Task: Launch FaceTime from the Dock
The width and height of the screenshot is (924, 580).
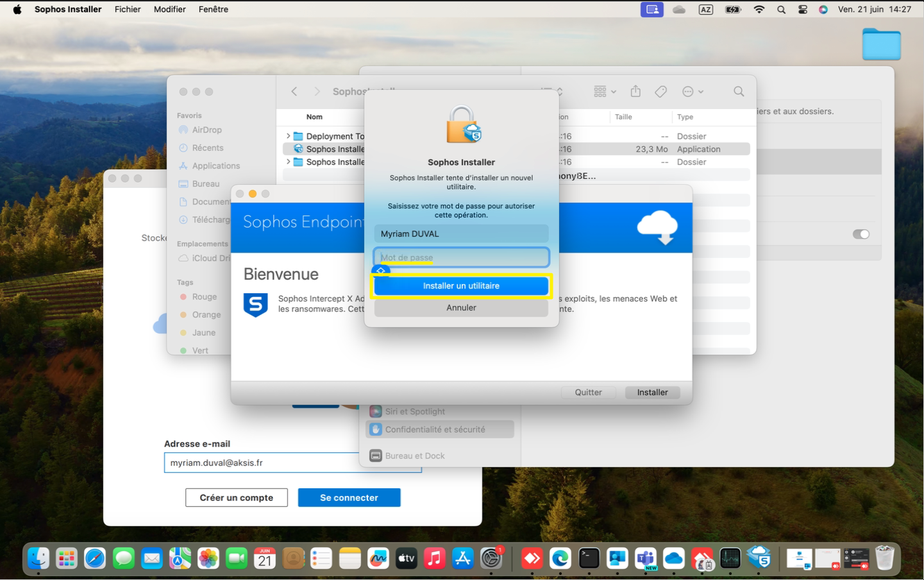Action: pos(237,559)
